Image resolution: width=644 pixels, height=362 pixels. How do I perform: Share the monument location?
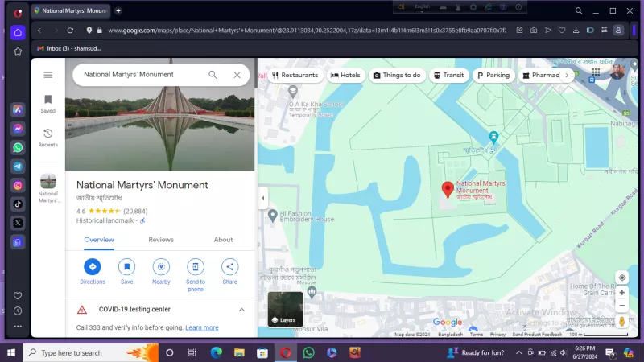click(x=229, y=271)
